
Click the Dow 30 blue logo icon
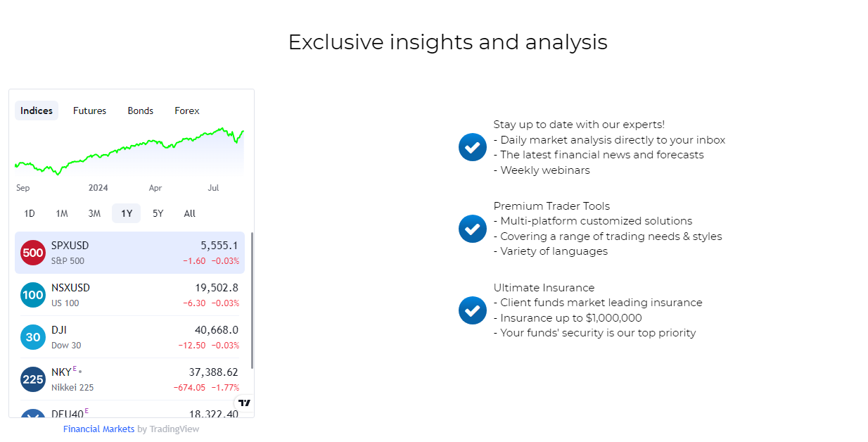click(33, 337)
